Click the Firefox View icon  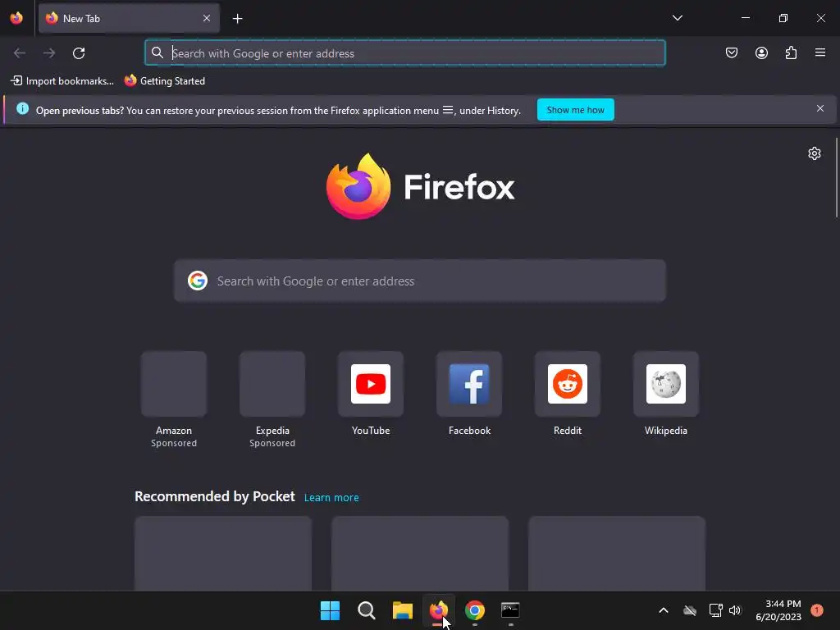pyautogui.click(x=16, y=18)
